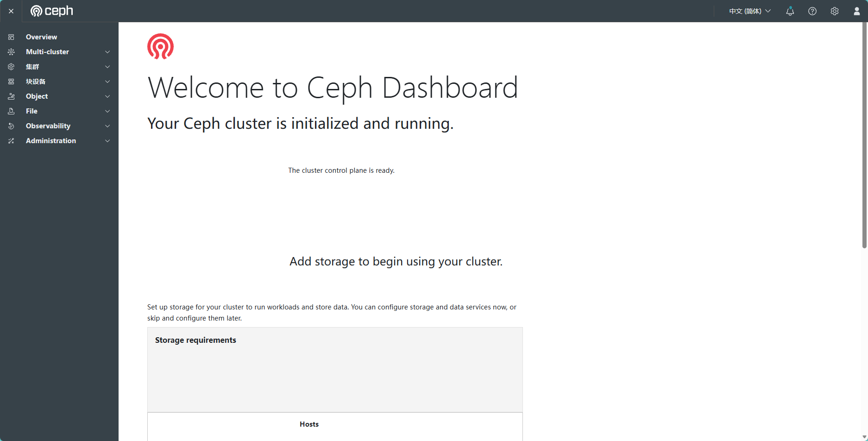Image resolution: width=868 pixels, height=441 pixels.
Task: Click the Administration sidebar icon
Action: 11,141
